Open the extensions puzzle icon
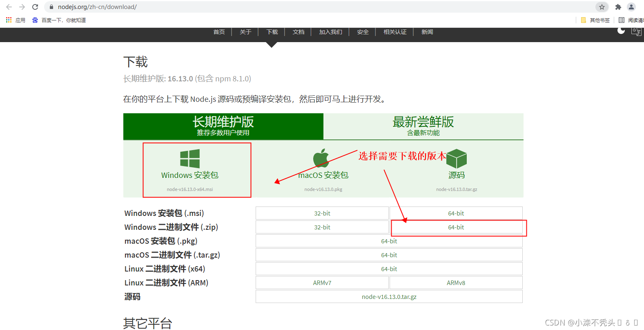The width and height of the screenshot is (644, 330). [x=618, y=7]
